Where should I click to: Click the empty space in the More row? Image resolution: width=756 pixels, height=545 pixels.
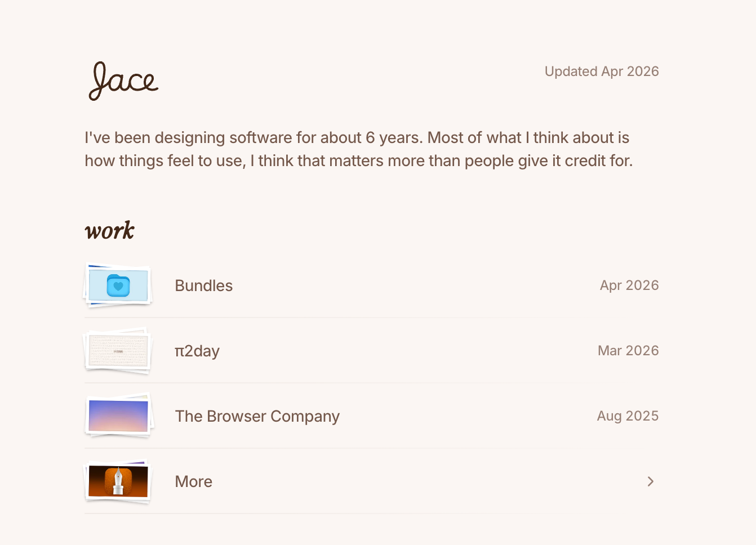pyautogui.click(x=428, y=481)
